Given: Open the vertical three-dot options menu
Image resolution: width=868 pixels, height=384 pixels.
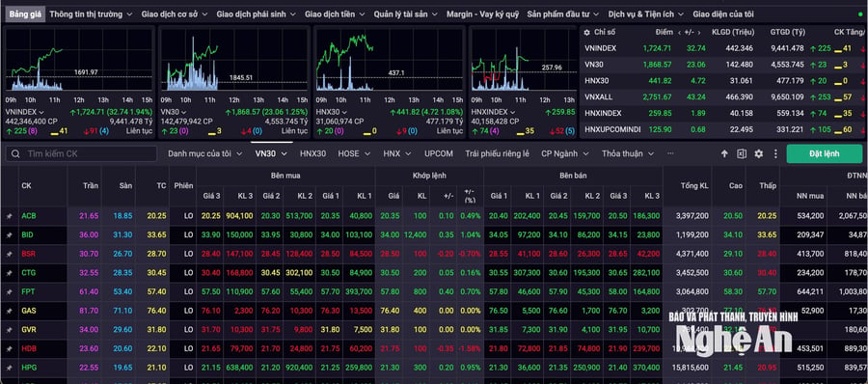Looking at the screenshot, I should click(775, 154).
